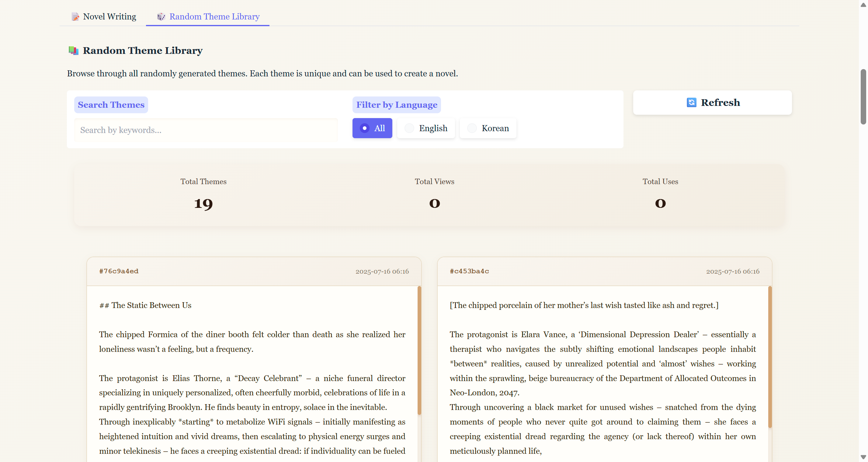
Task: Click the timestamp on card #c453ba4c
Action: tap(733, 271)
